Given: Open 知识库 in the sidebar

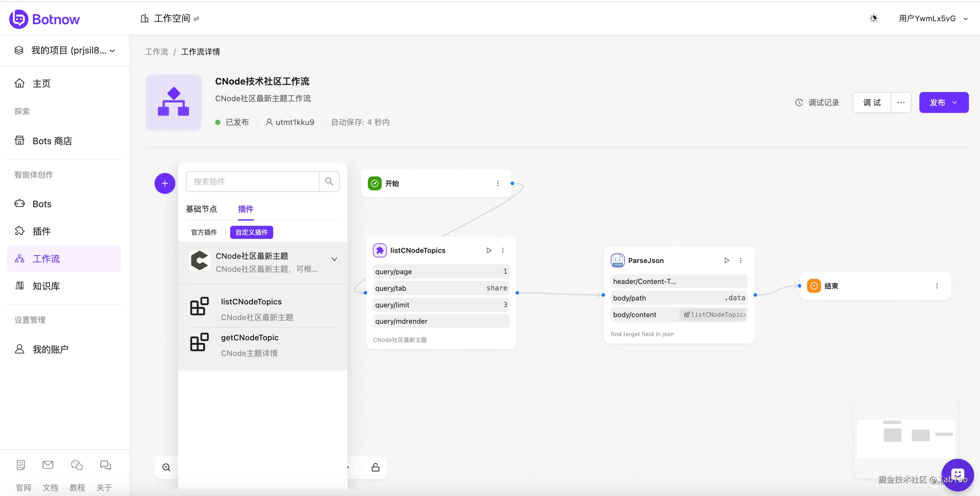Looking at the screenshot, I should (46, 286).
